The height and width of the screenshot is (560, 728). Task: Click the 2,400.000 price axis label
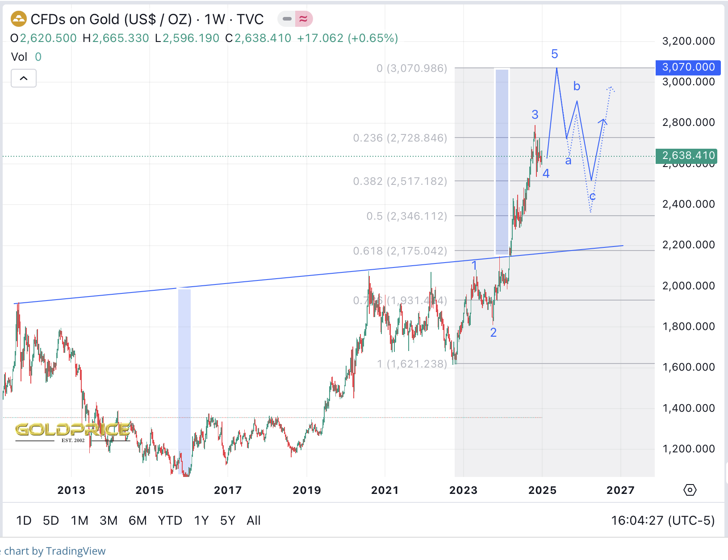point(688,204)
